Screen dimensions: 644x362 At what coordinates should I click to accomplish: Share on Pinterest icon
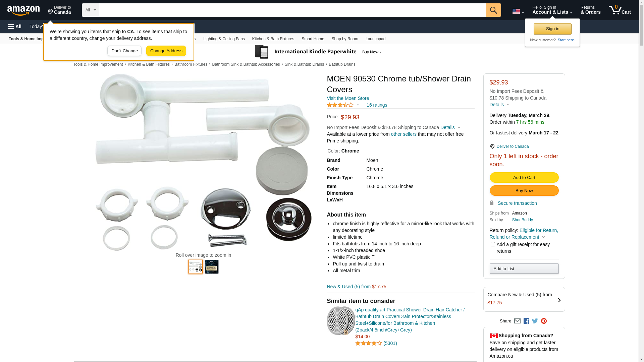[x=544, y=321]
